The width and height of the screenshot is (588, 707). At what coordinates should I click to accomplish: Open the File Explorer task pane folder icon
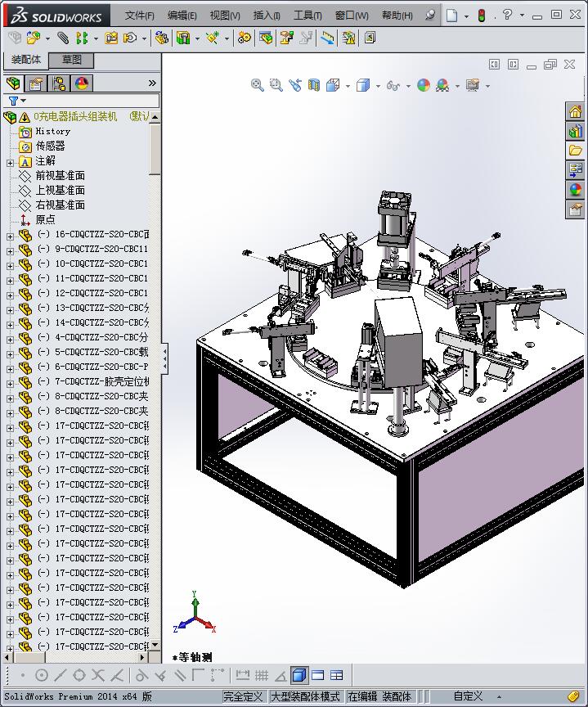[576, 151]
